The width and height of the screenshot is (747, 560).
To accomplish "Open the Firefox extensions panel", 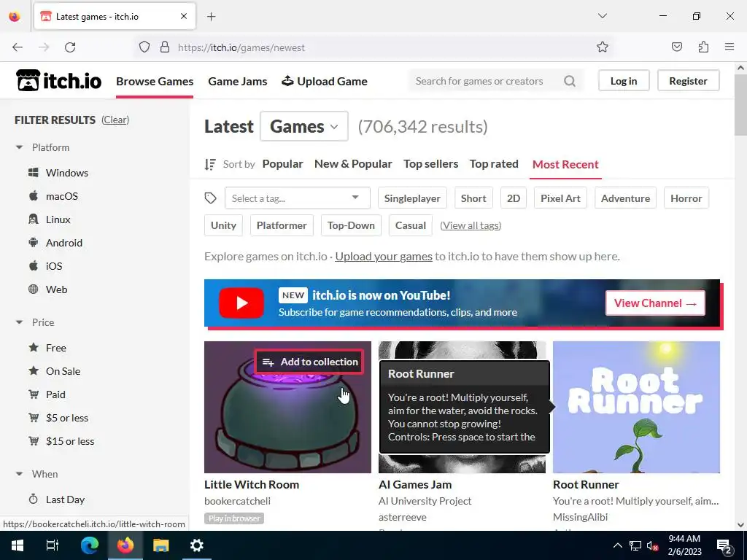I will [703, 47].
